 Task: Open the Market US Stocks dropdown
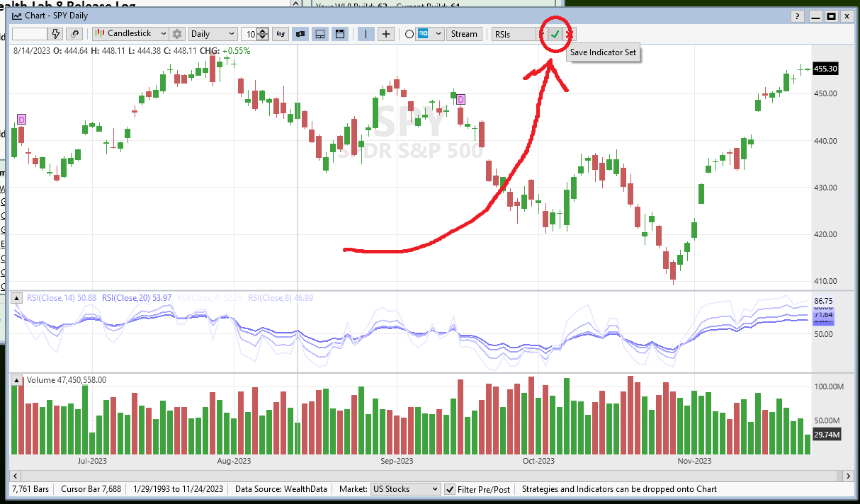tap(406, 489)
